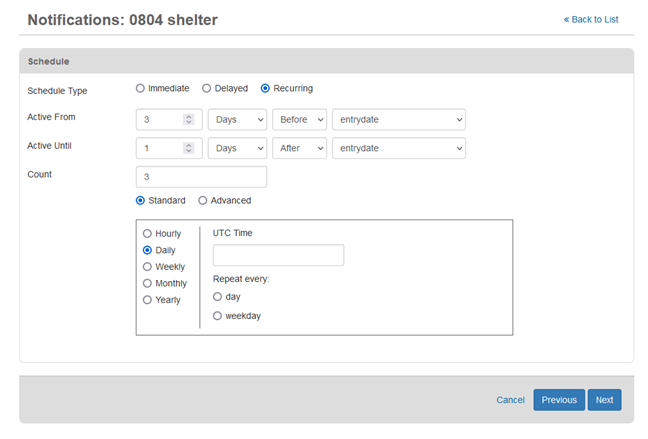
Task: Select the Immediate schedule type
Action: [x=141, y=88]
